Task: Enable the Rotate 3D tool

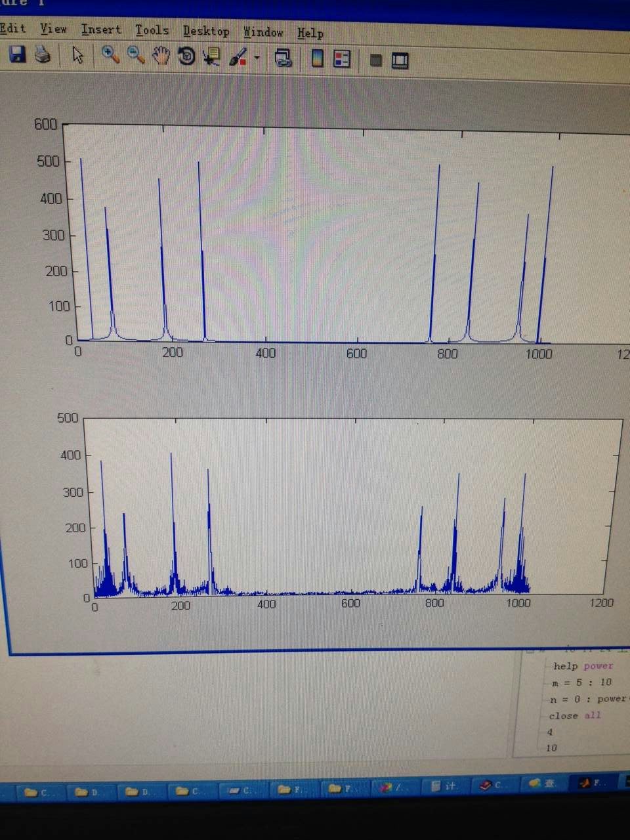Action: [x=186, y=57]
